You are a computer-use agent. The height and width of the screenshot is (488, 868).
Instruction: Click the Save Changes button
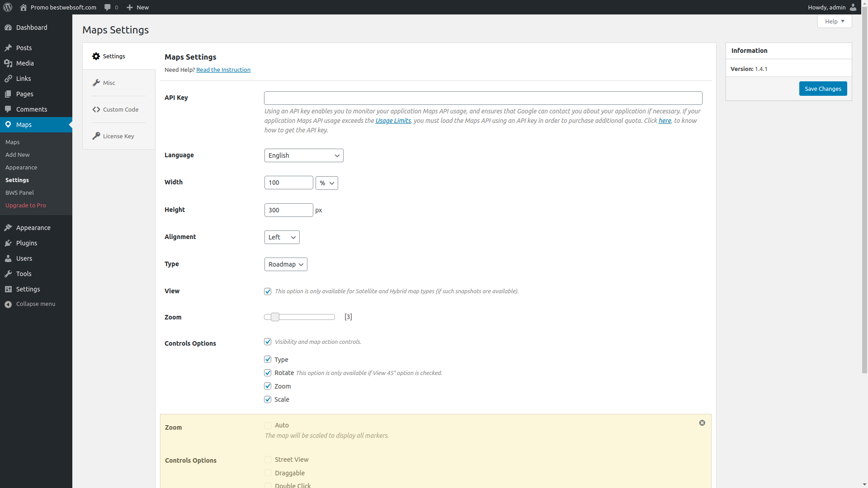[823, 89]
